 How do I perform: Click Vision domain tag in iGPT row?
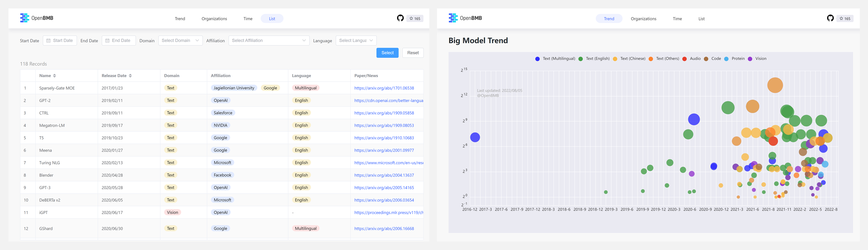pos(172,213)
